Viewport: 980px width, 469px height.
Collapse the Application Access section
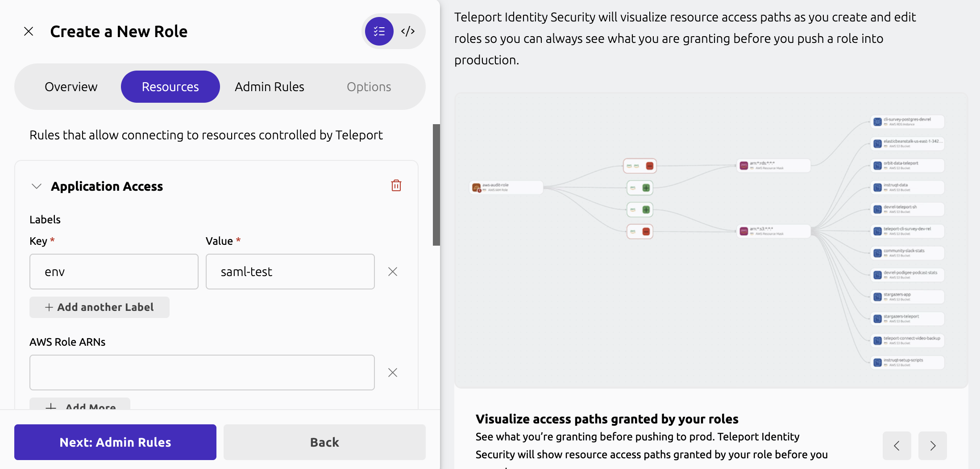click(37, 186)
